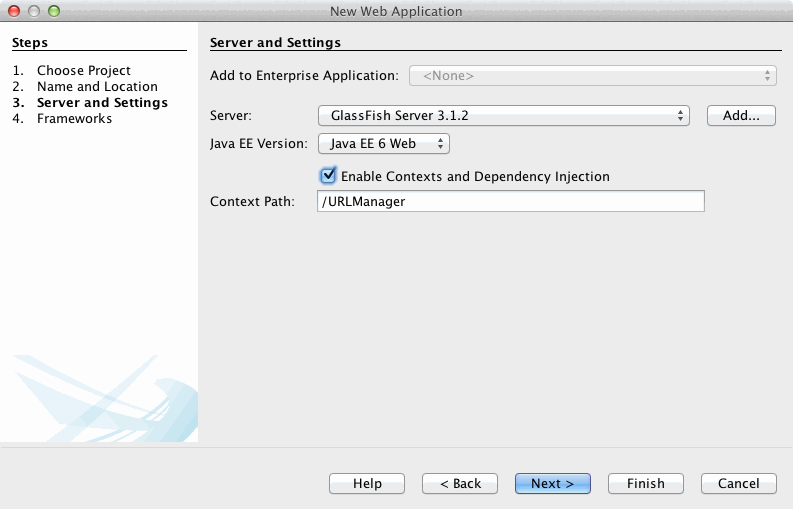Disable Contexts and Dependency Injection checkbox
Image resolution: width=793 pixels, height=509 pixels.
coord(328,176)
